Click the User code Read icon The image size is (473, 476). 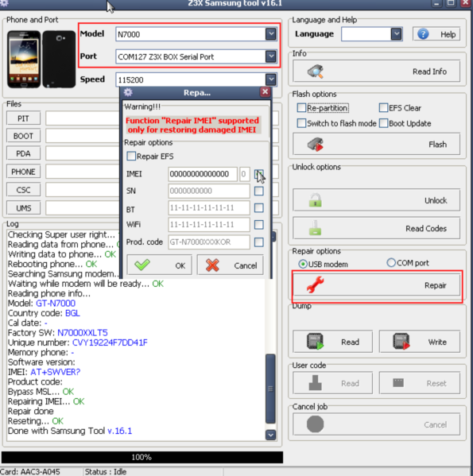pos(315,383)
